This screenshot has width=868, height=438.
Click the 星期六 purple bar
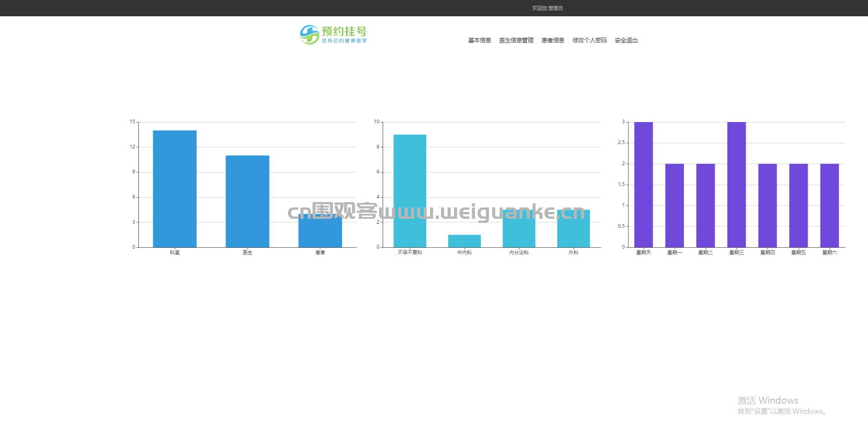pos(830,206)
